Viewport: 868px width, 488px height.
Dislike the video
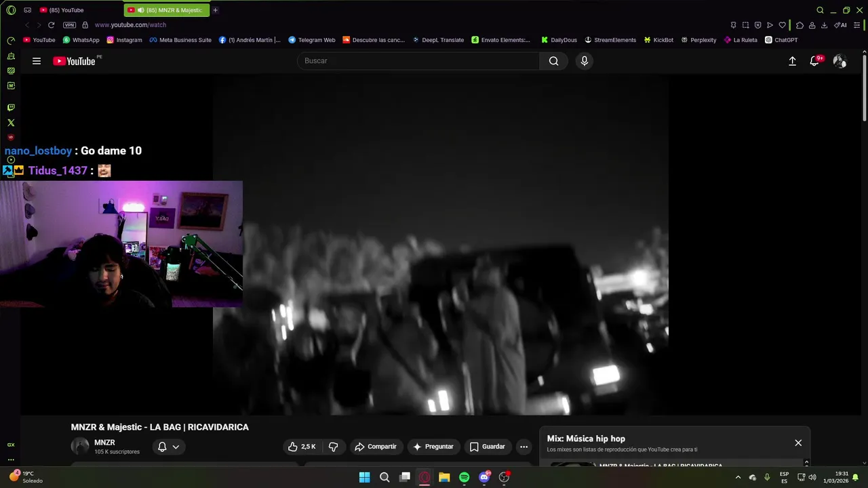click(x=333, y=447)
